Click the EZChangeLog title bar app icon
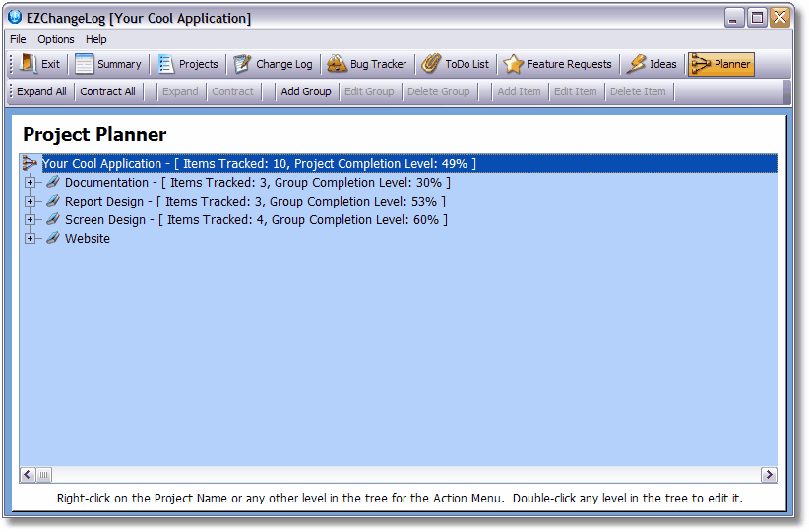The image size is (809, 532). click(15, 17)
